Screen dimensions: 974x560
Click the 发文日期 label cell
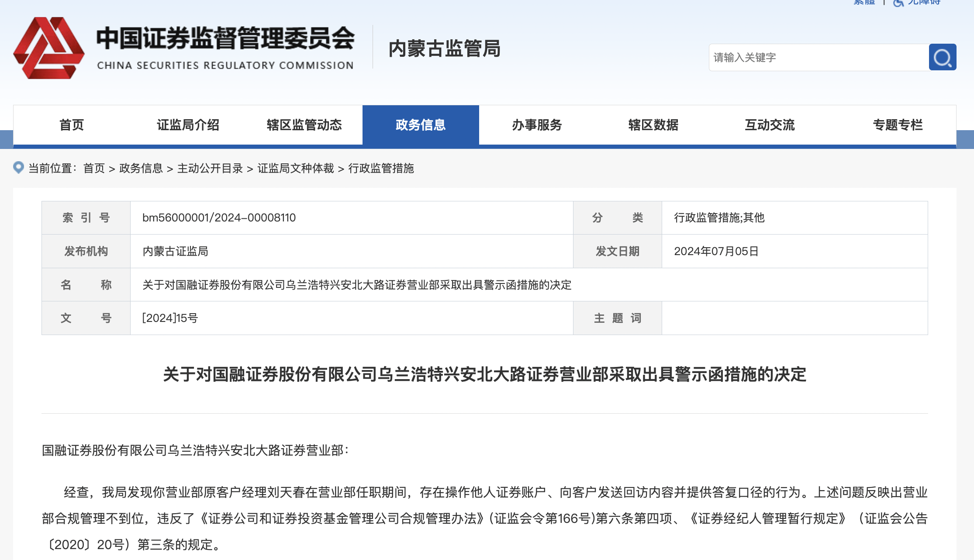point(618,251)
